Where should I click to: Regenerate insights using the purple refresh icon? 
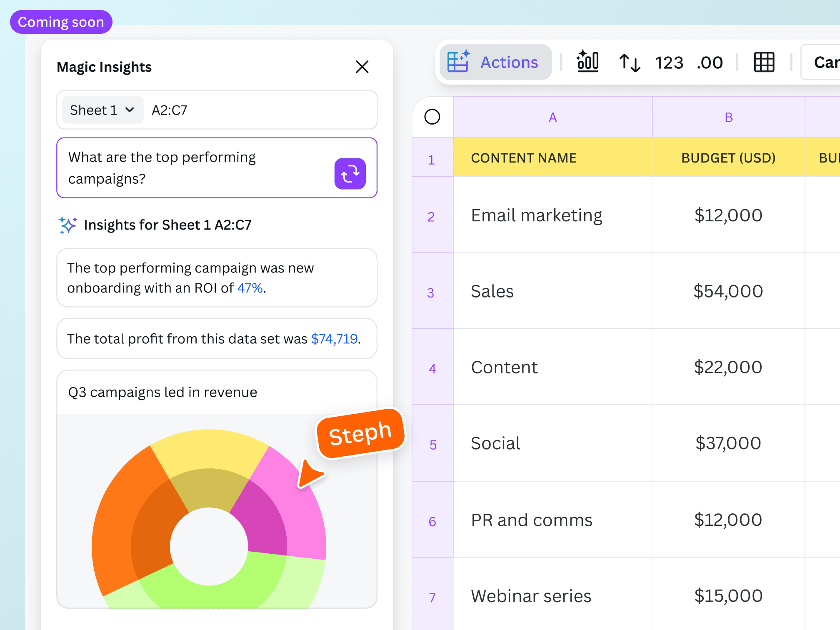(350, 174)
